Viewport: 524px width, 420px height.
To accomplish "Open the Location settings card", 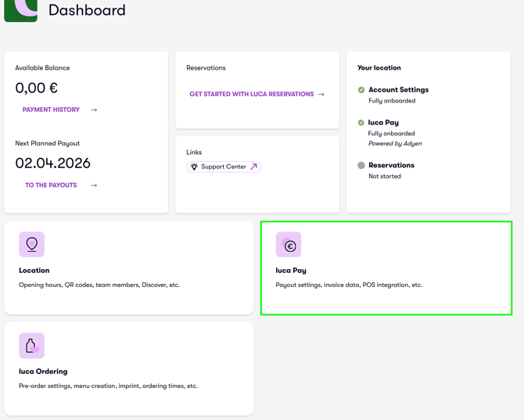I will click(x=128, y=267).
